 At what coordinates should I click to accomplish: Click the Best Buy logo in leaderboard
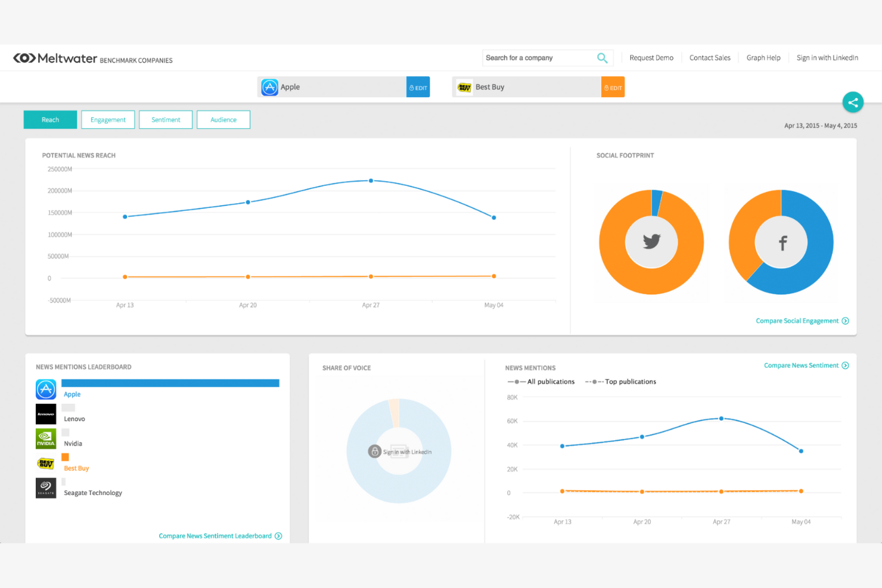tap(46, 463)
